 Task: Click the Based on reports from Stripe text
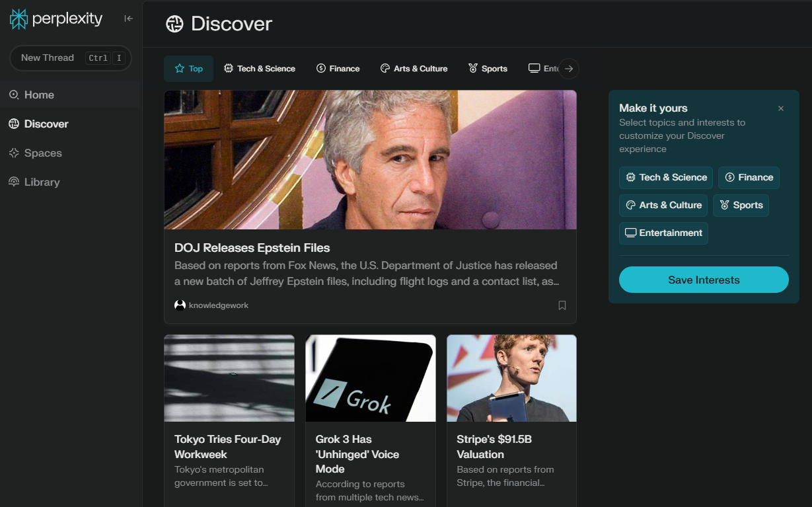pyautogui.click(x=505, y=477)
